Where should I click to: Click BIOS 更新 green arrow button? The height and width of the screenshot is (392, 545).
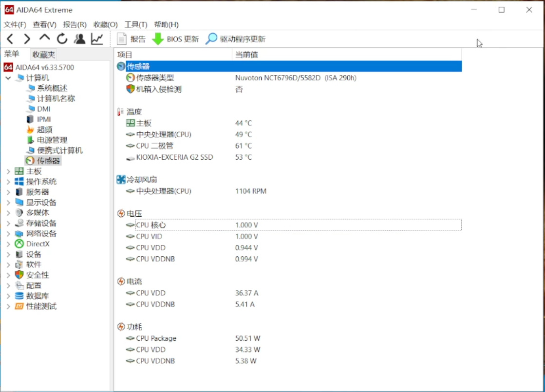coord(175,39)
